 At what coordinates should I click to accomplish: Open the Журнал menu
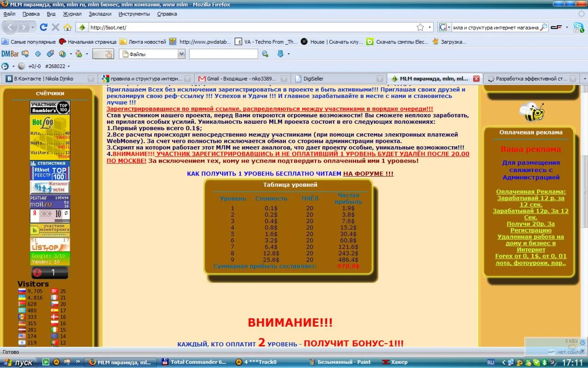71,14
